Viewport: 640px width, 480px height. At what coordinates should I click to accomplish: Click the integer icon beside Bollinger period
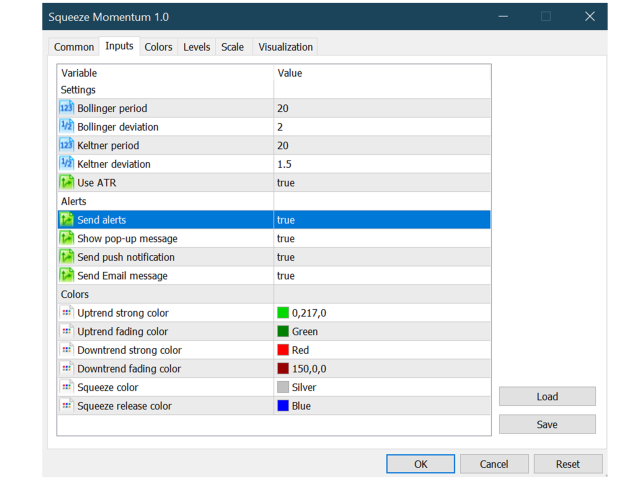(x=66, y=108)
